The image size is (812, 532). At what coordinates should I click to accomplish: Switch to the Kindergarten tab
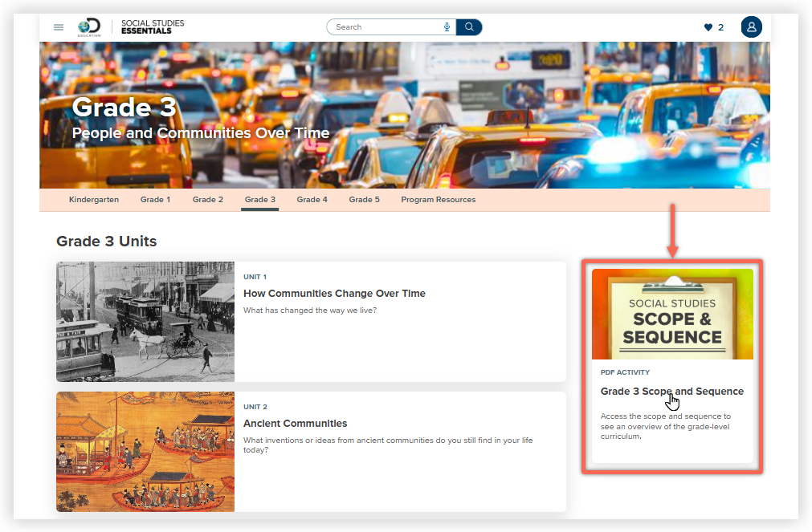(x=94, y=199)
